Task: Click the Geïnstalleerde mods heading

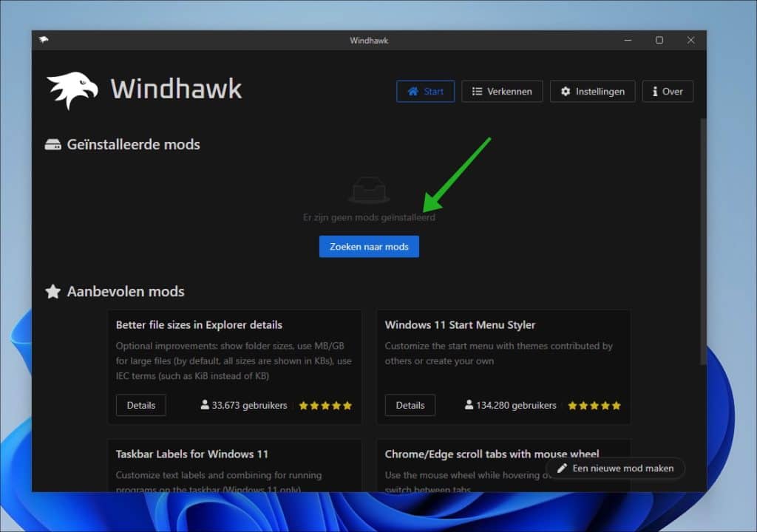Action: pos(133,144)
